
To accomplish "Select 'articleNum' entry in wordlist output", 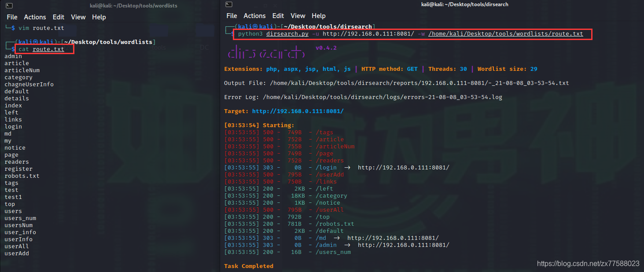I will [x=22, y=70].
